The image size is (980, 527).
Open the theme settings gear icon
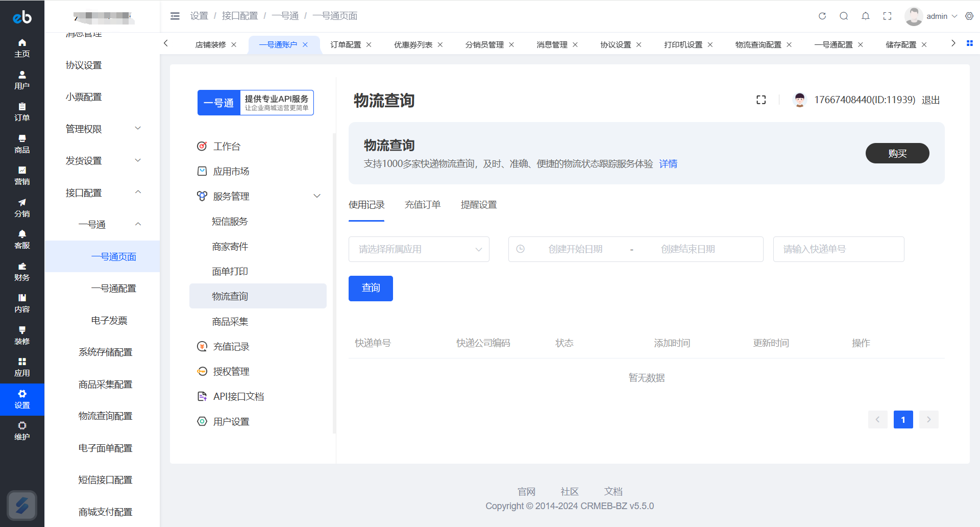[969, 16]
